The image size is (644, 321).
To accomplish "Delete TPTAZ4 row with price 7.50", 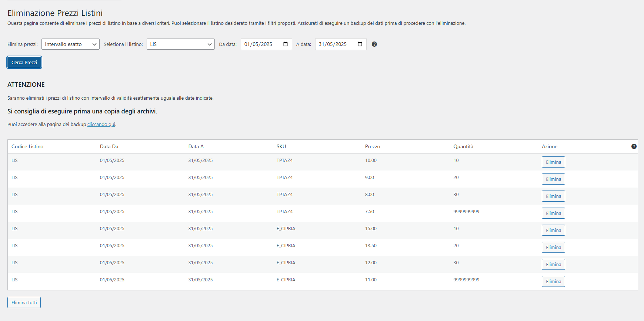I will (553, 213).
